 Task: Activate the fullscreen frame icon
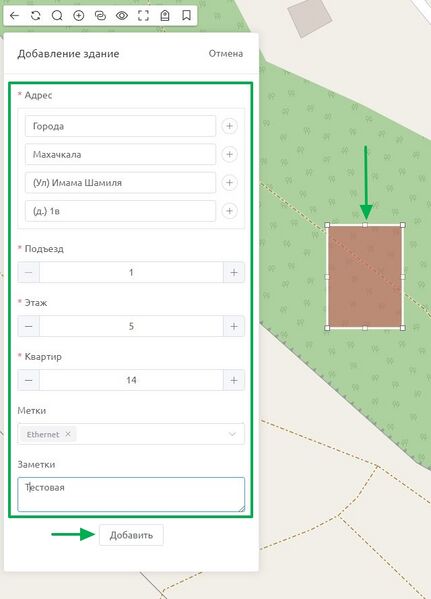tap(143, 15)
